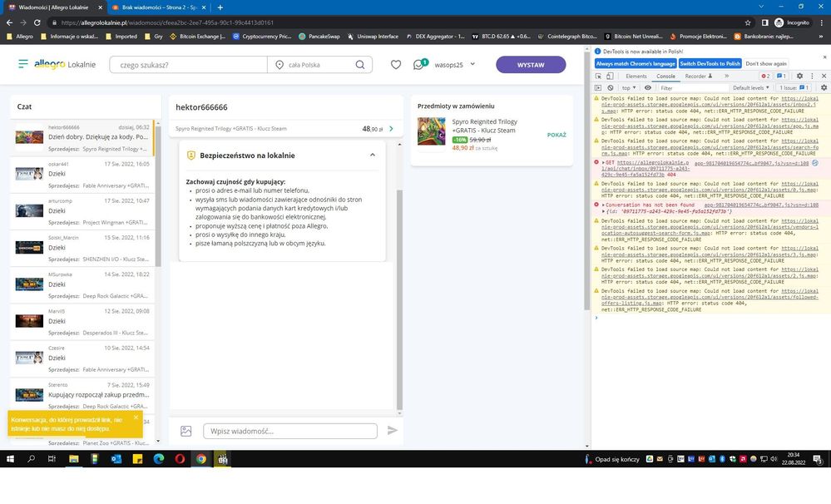Open the Chrome tab search dropdown

point(761,7)
